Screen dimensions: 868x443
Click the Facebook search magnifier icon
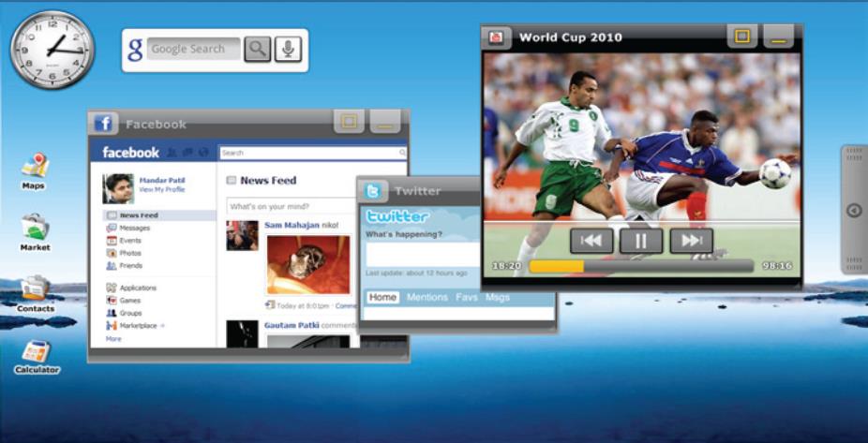pyautogui.click(x=402, y=153)
